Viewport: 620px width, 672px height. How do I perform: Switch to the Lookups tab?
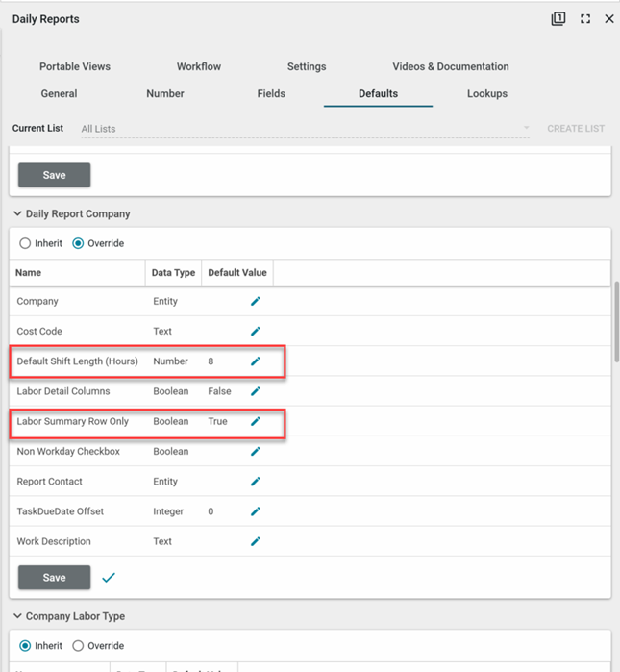tap(486, 94)
